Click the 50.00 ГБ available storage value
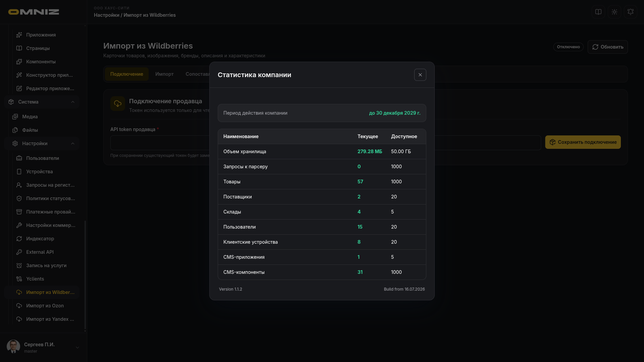Image resolution: width=644 pixels, height=362 pixels. tap(401, 152)
